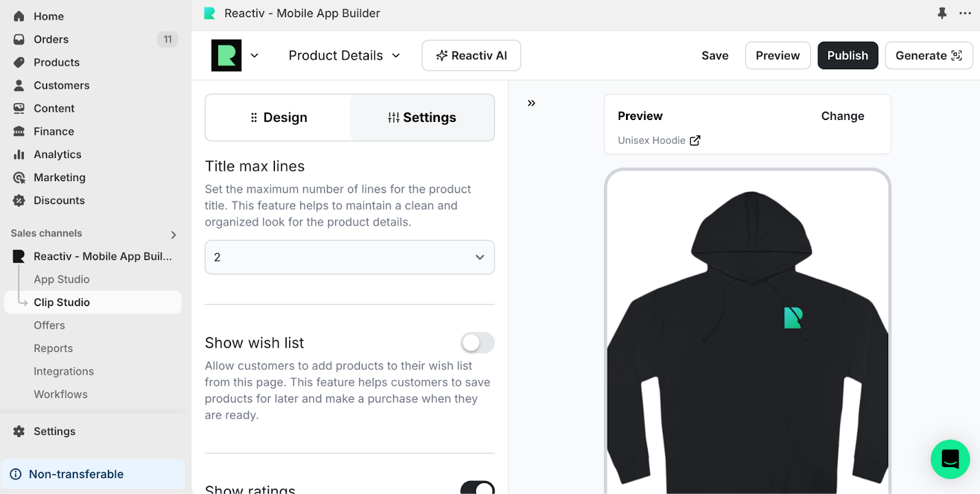Click the Reactiv logo icon in toolbar

click(x=226, y=56)
